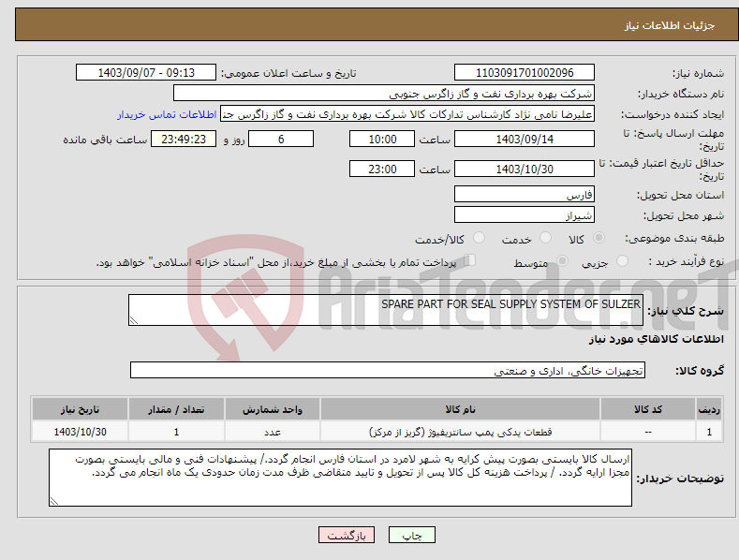Select the متوسط purchase type radio

coord(562,260)
